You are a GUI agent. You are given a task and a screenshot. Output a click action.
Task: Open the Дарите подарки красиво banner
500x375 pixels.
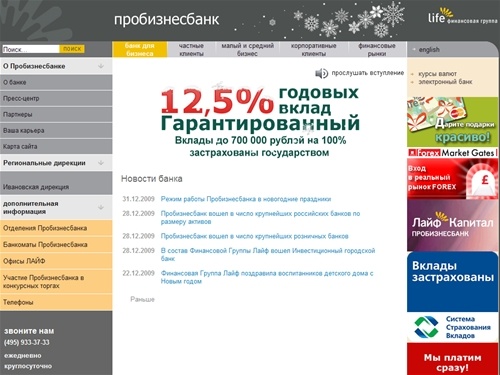click(452, 121)
